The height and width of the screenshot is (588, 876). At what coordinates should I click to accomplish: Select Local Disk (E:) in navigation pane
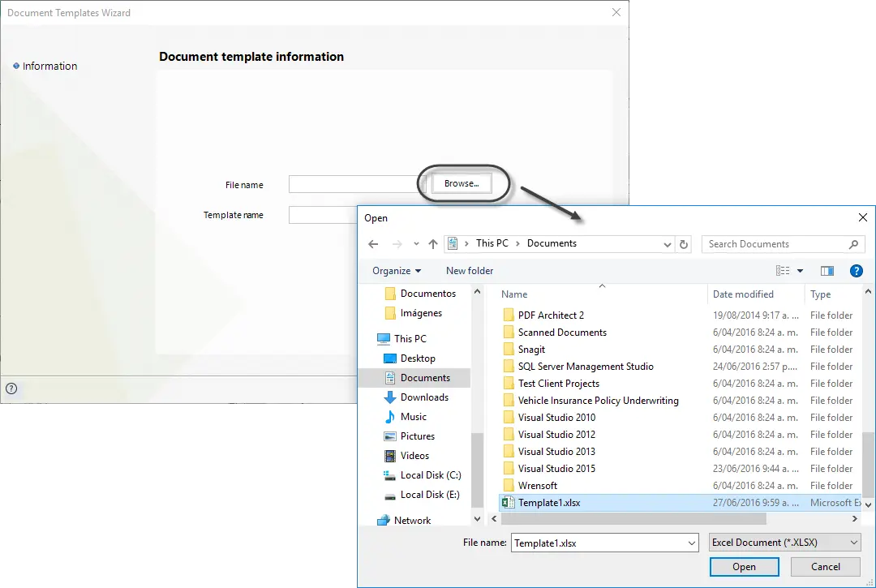click(422, 495)
